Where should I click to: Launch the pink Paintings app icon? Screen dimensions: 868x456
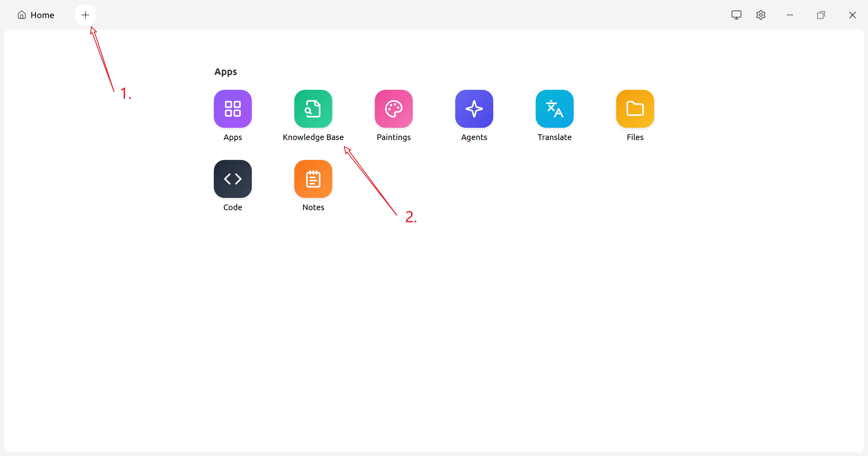[394, 109]
